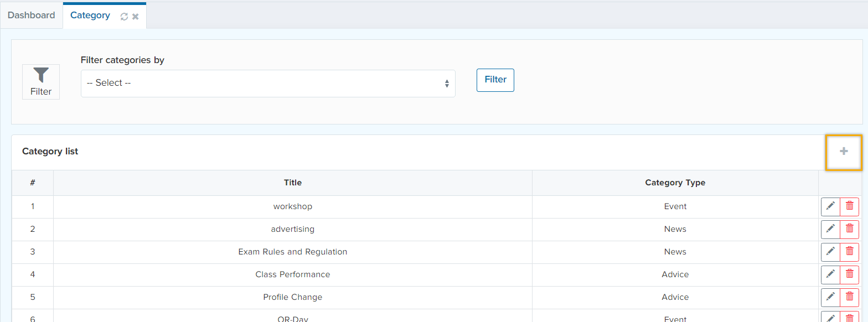This screenshot has height=322, width=868.
Task: Delete the advertising category
Action: pyautogui.click(x=850, y=229)
